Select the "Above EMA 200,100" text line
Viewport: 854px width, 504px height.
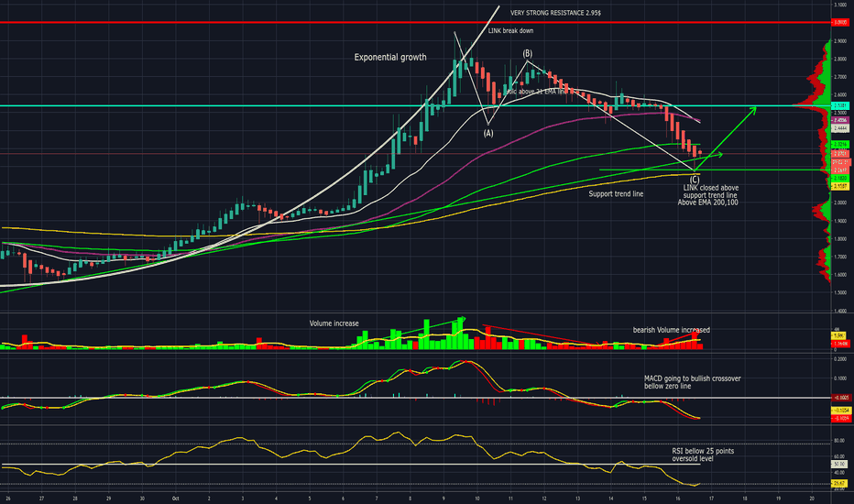[707, 203]
